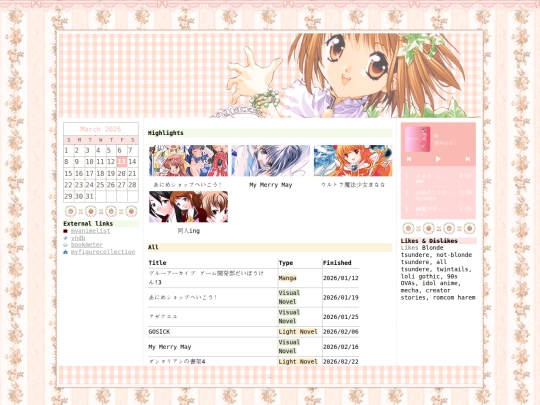Screen dimensions: 540x405
Task: Click the Manga type tag
Action: (288, 278)
